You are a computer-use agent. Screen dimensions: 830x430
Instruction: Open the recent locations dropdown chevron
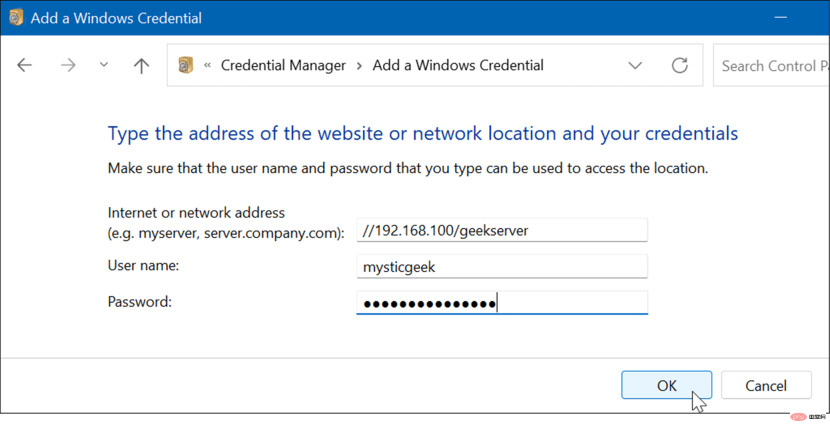[x=104, y=65]
